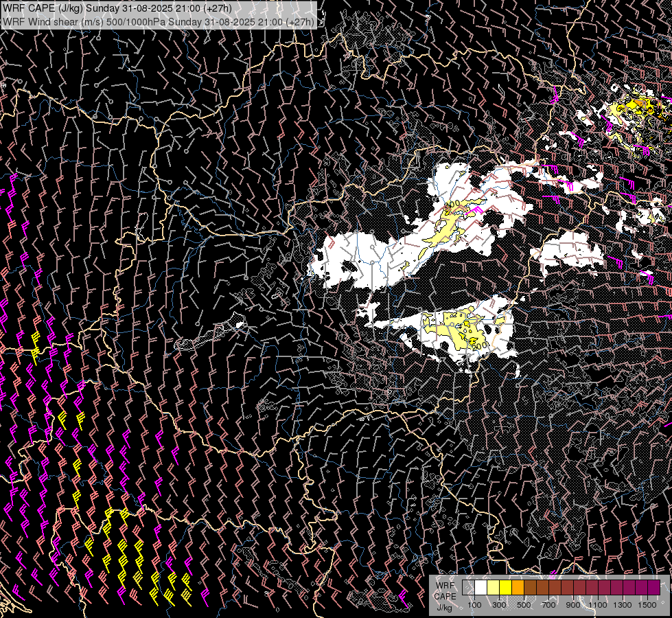Select the white legend swatch above 100

481,587
